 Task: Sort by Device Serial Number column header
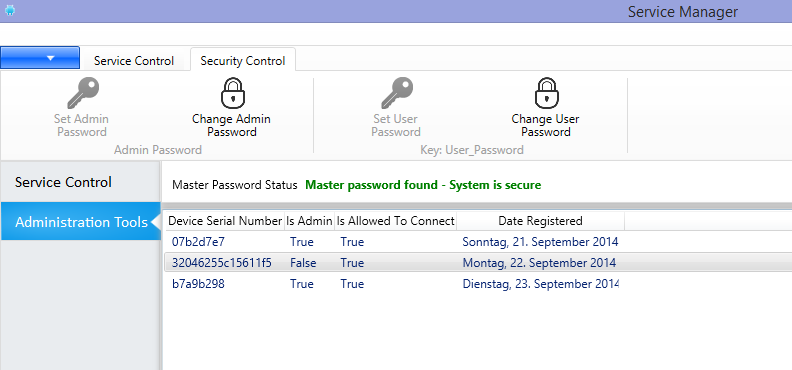pyautogui.click(x=225, y=221)
